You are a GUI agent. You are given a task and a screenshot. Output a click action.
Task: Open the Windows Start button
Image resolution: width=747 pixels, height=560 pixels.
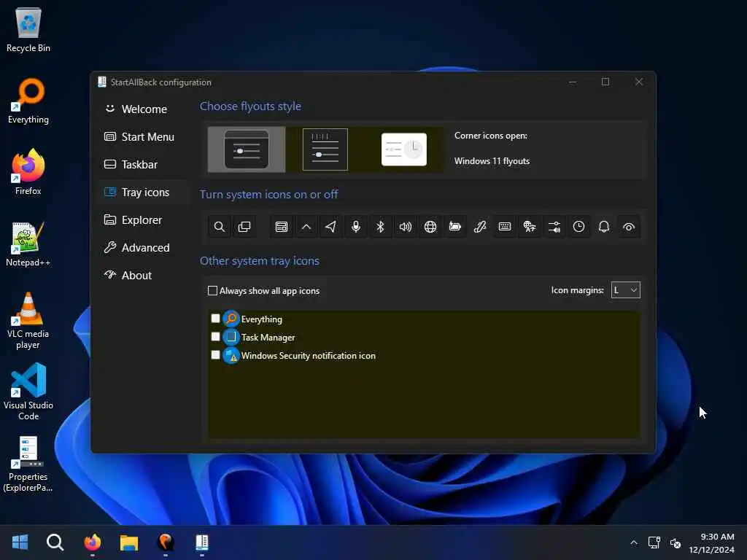coord(20,542)
